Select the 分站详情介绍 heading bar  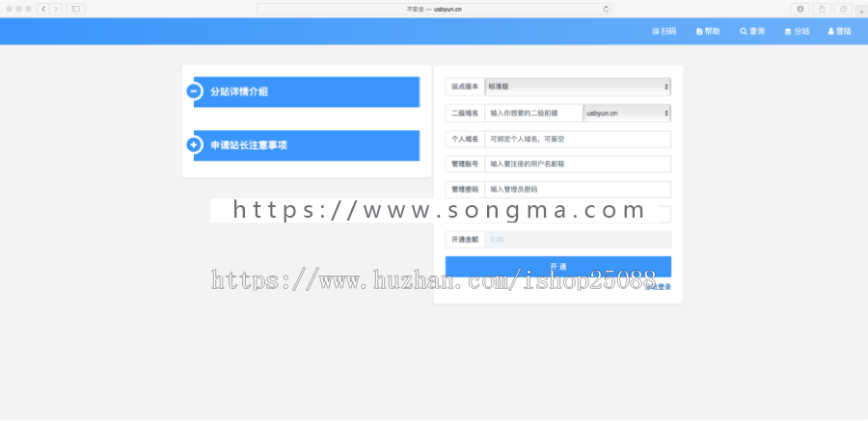tap(307, 92)
